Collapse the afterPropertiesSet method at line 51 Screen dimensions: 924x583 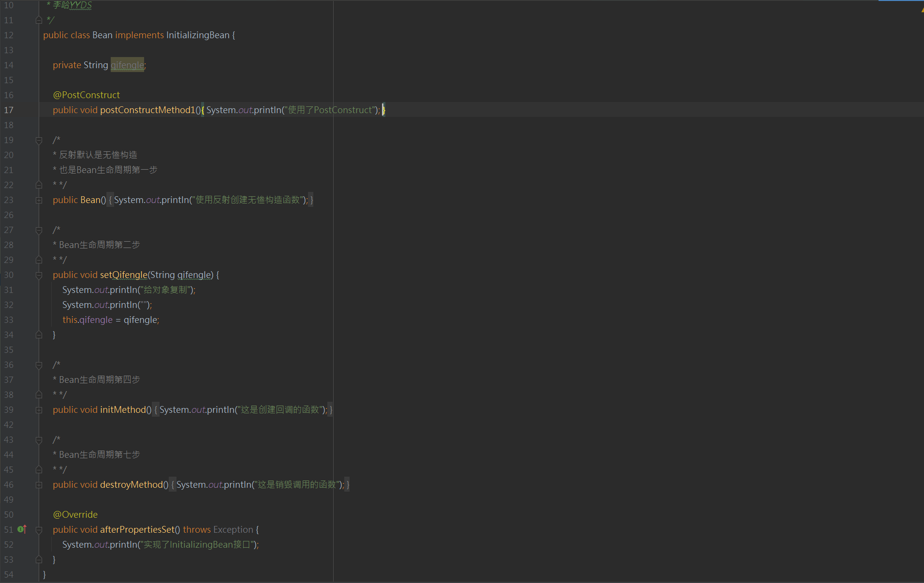click(39, 530)
